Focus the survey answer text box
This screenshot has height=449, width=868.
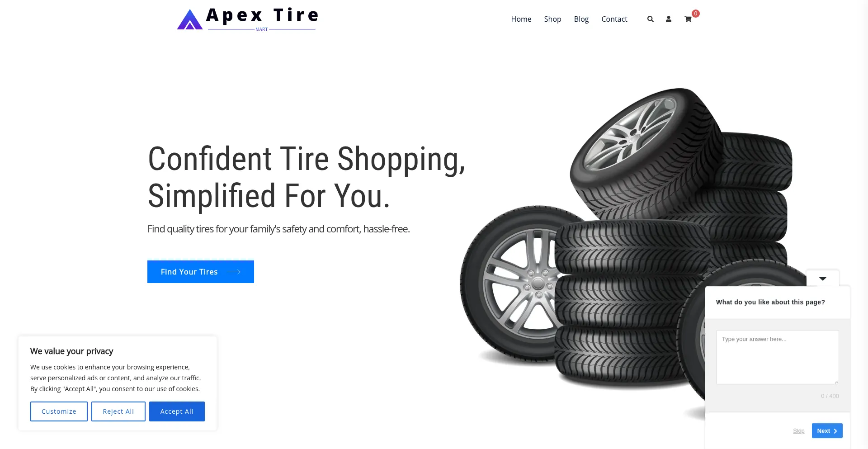(777, 357)
